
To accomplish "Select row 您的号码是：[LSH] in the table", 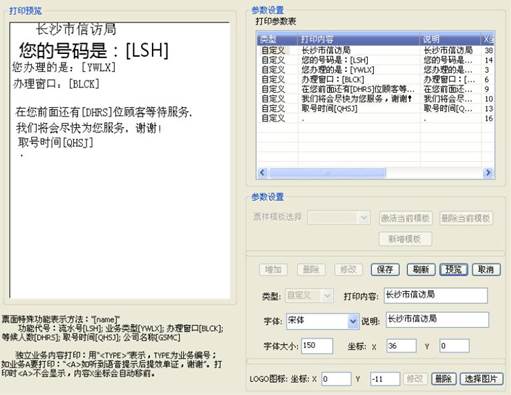I will pyautogui.click(x=376, y=60).
